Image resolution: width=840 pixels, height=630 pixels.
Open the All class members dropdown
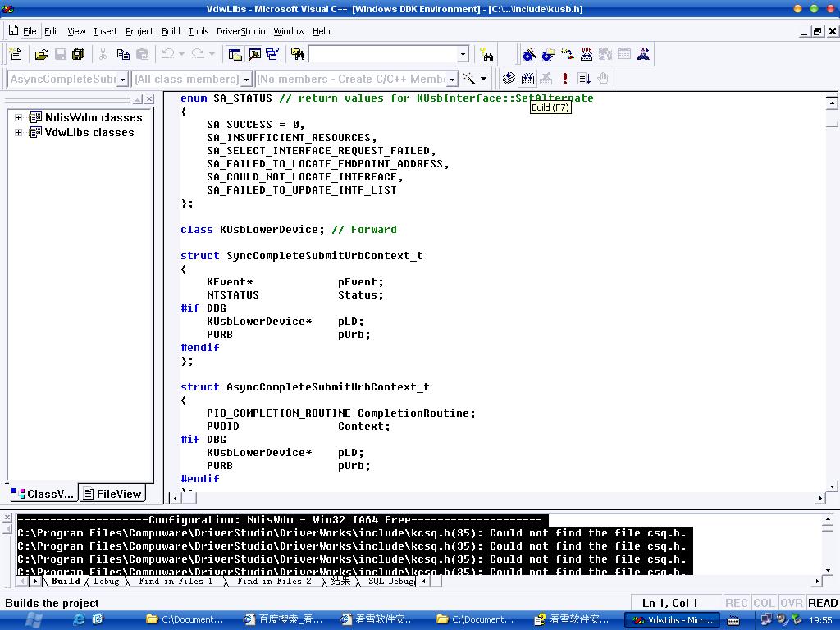click(245, 80)
